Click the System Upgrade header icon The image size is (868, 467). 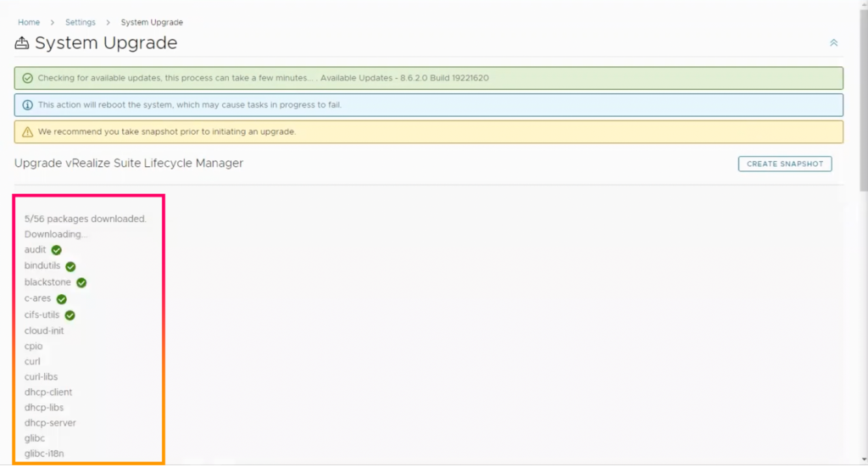pyautogui.click(x=21, y=43)
